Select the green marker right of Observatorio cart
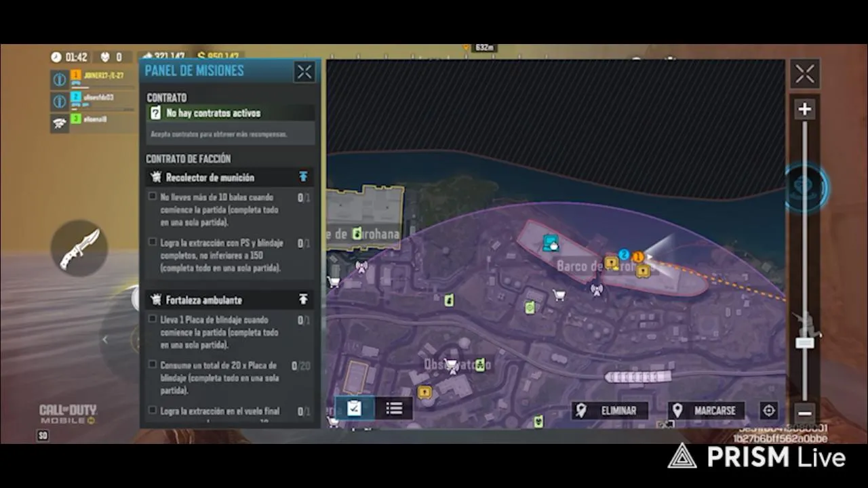The height and width of the screenshot is (488, 868). tap(480, 365)
